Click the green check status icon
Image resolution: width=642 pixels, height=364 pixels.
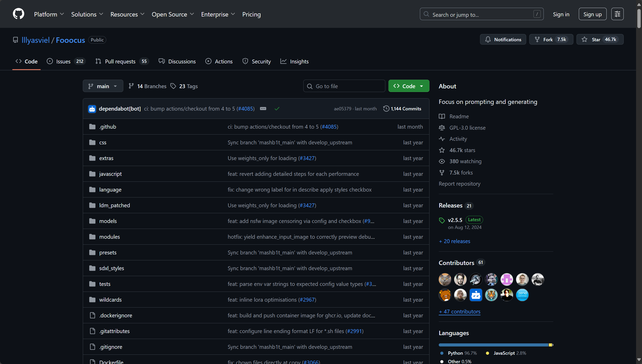click(277, 109)
